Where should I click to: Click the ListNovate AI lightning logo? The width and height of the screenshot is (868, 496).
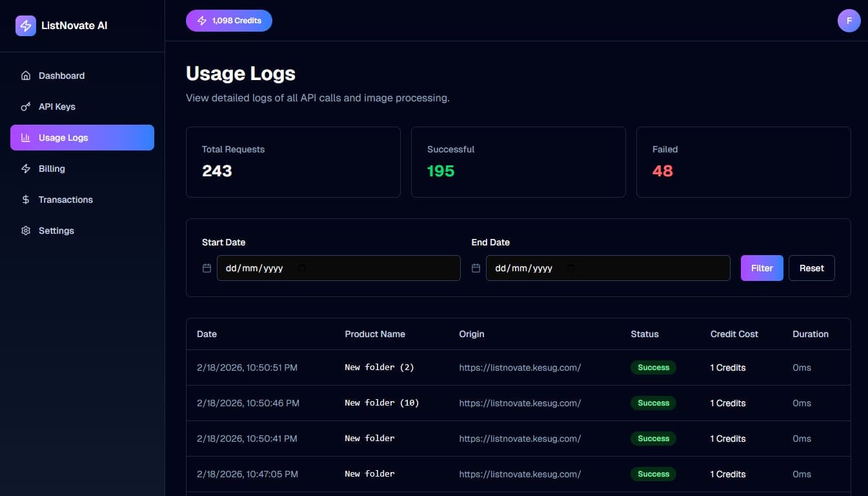pos(25,25)
